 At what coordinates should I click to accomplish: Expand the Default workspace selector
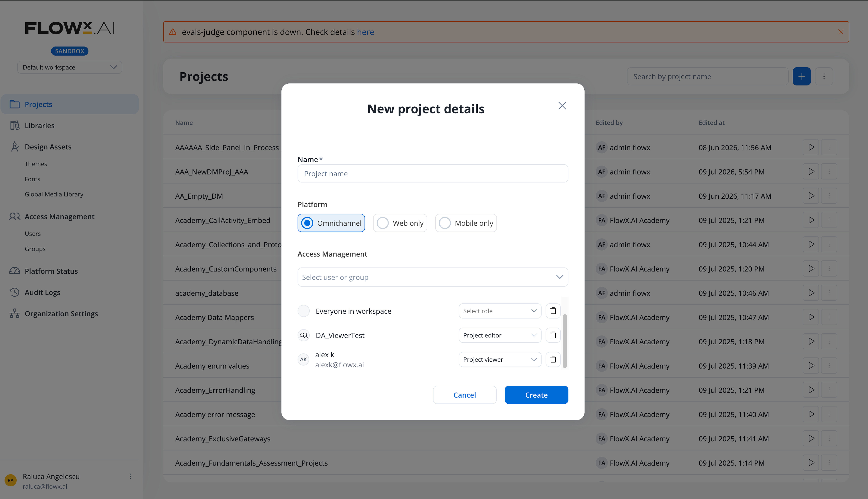tap(69, 67)
